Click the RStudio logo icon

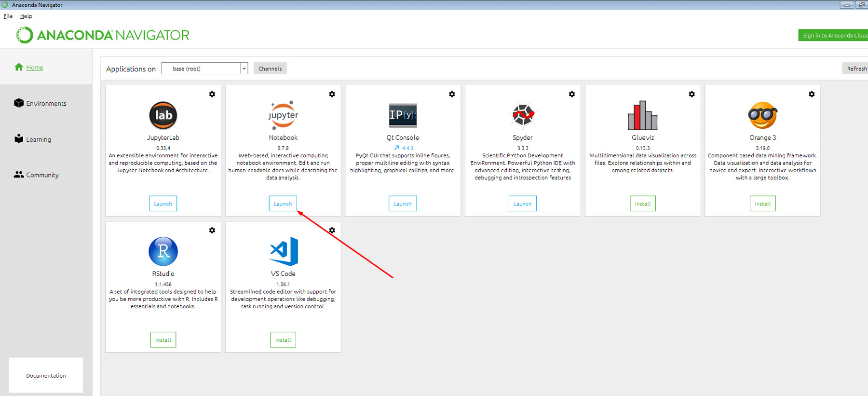point(163,251)
